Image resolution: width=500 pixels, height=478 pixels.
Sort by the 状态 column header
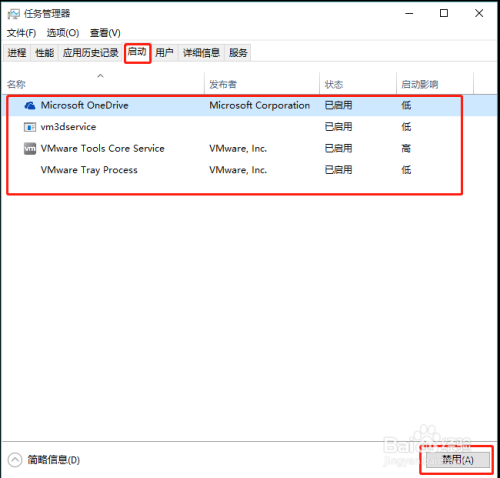pyautogui.click(x=334, y=85)
